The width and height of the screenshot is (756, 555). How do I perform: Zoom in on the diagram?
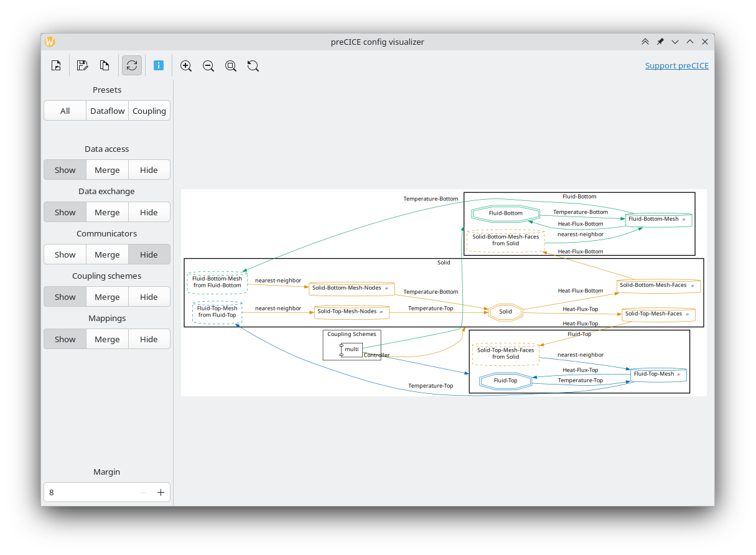(x=185, y=65)
